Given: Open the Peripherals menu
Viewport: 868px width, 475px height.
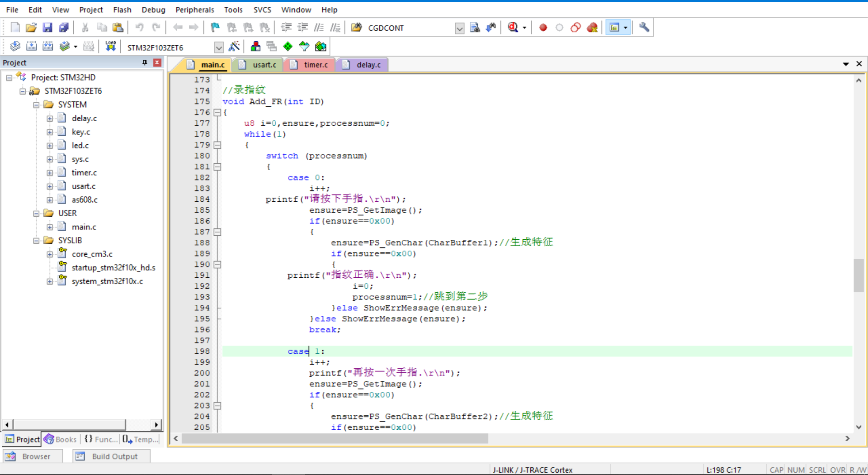Looking at the screenshot, I should point(195,9).
